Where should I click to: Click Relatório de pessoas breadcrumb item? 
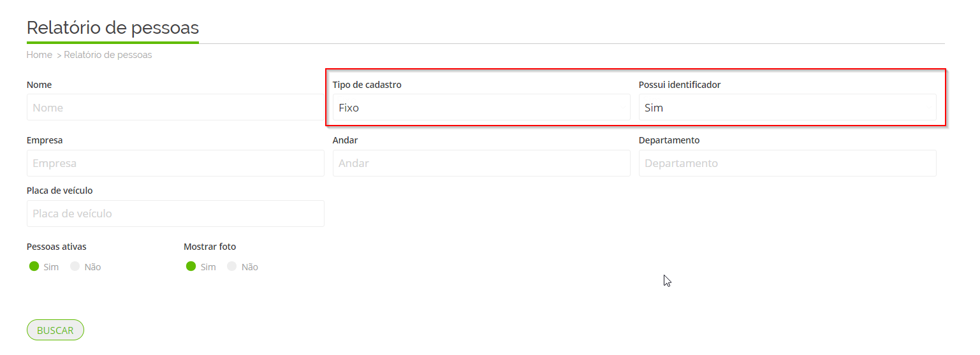tap(108, 55)
